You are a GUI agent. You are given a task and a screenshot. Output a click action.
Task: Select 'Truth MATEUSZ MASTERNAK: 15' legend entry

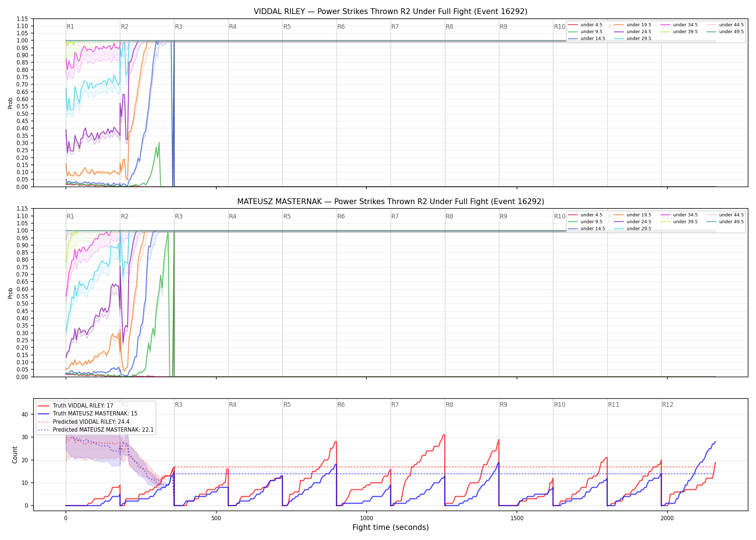coord(87,414)
